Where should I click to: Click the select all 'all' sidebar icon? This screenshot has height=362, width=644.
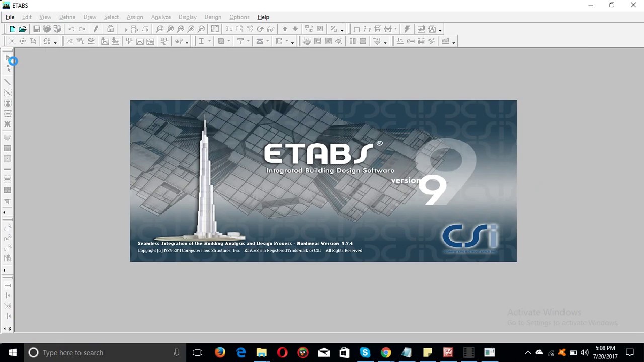pos(8,228)
